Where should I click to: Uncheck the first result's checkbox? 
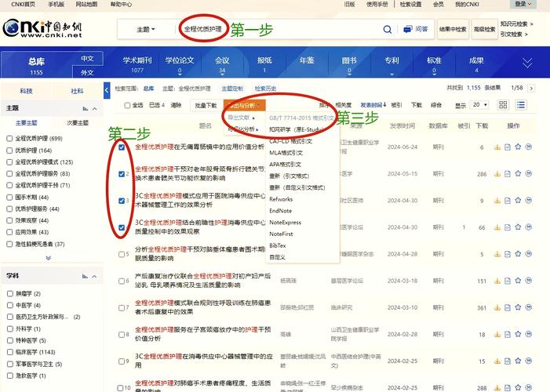122,147
